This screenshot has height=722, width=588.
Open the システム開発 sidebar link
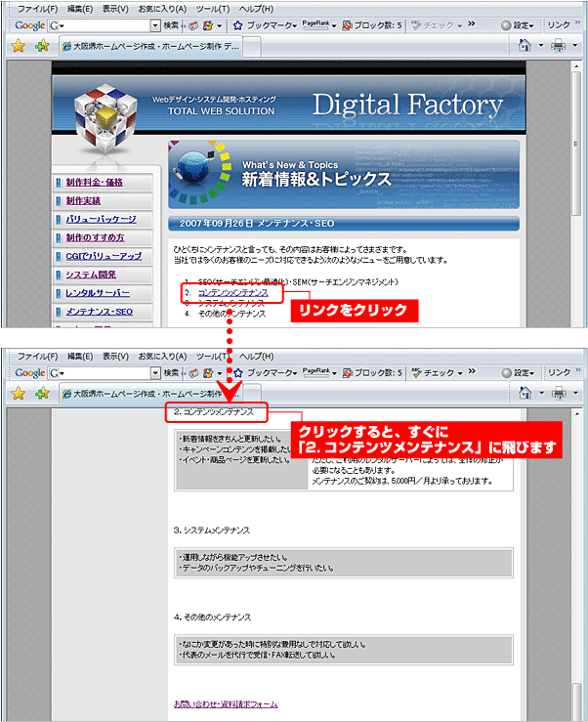point(91,275)
